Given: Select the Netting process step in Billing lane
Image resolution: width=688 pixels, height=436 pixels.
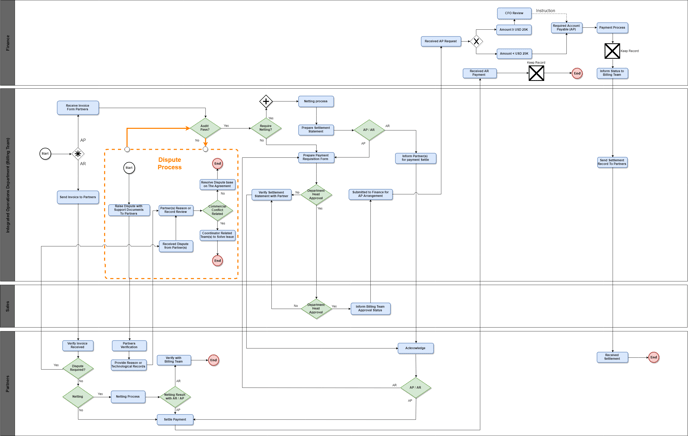Looking at the screenshot, I should [316, 101].
